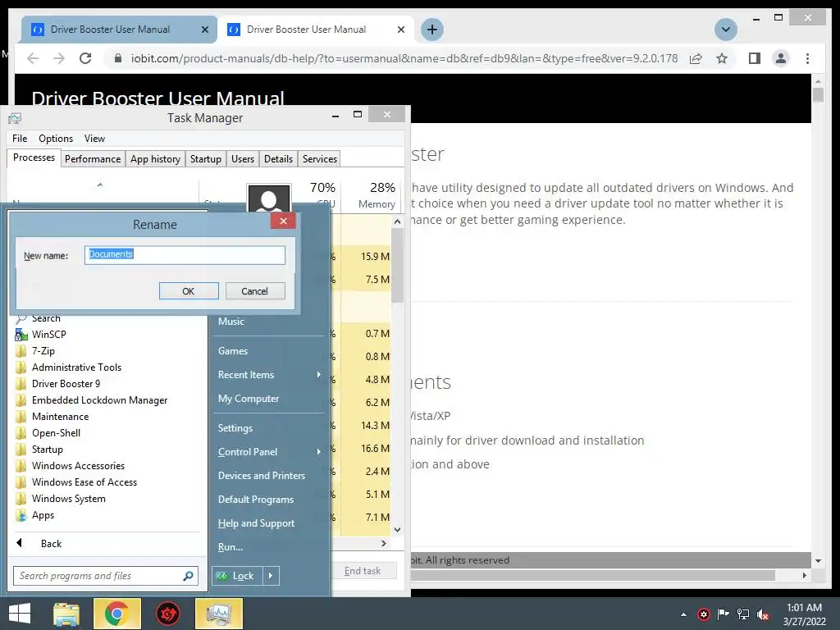Toggle Chrome side panel
The image size is (840, 630).
click(755, 58)
